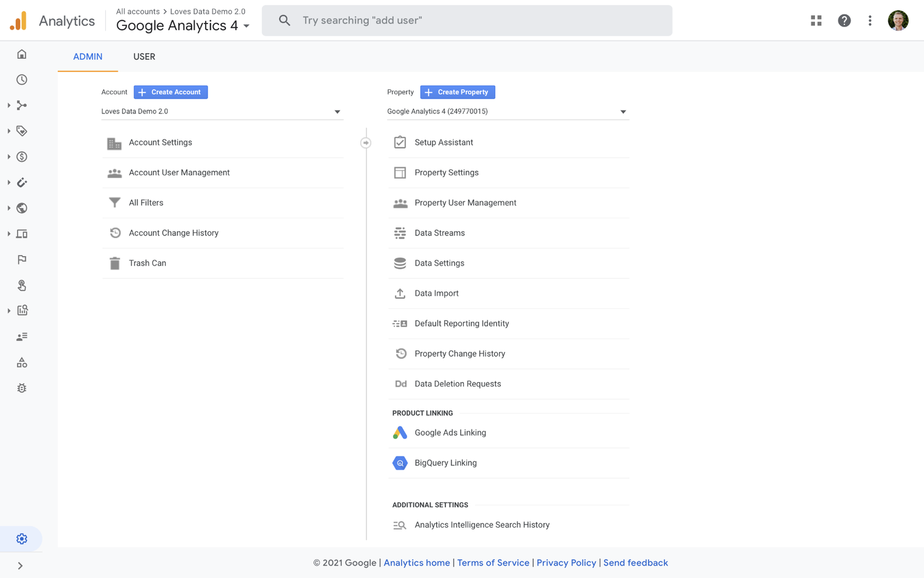Open the Analytics home footer link
The image size is (924, 578).
(x=416, y=563)
